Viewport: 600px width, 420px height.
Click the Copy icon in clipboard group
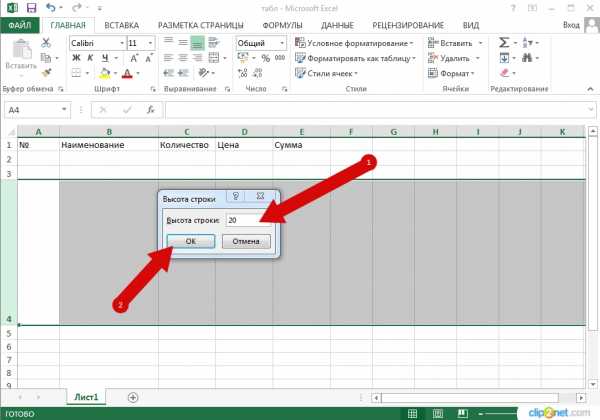[46, 58]
